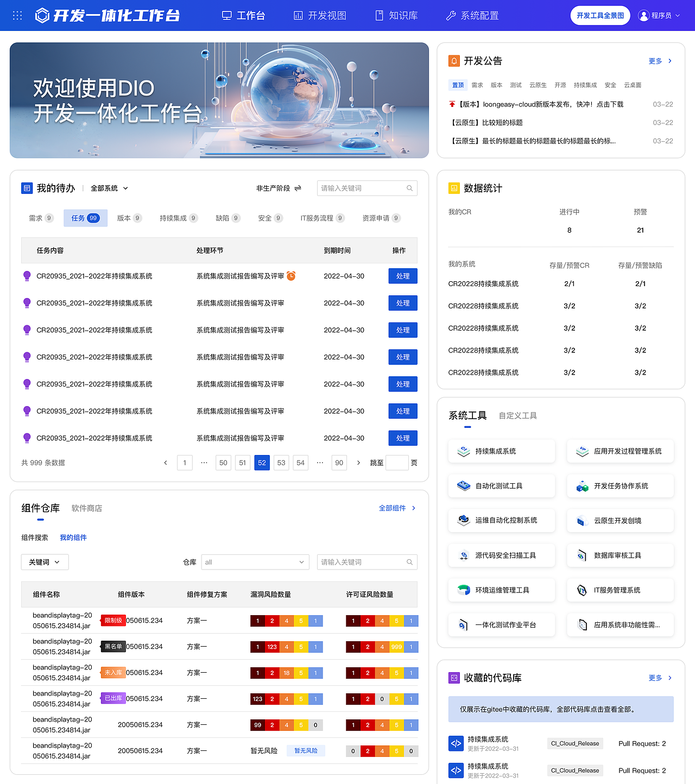Switch to the 任务 tab
This screenshot has height=784, width=695.
[x=85, y=218]
